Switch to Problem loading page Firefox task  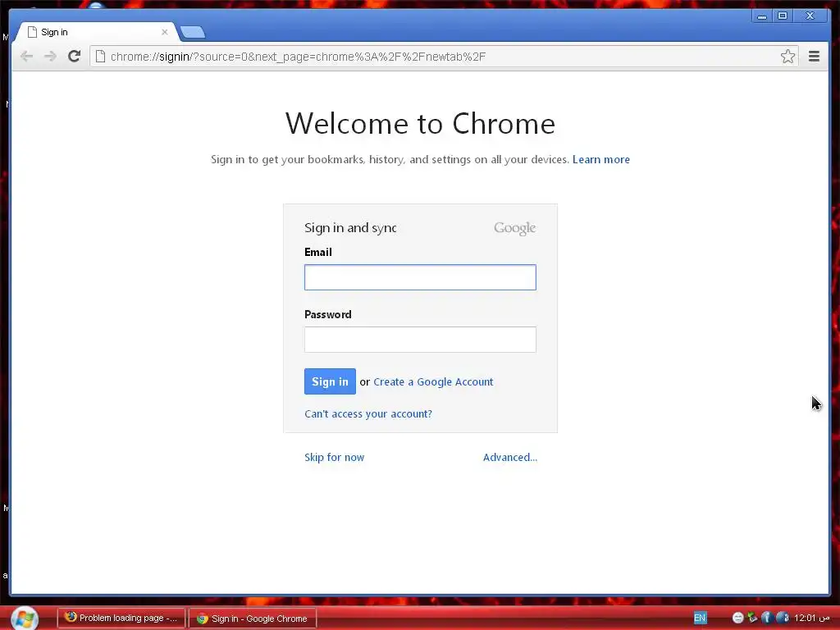point(121,619)
